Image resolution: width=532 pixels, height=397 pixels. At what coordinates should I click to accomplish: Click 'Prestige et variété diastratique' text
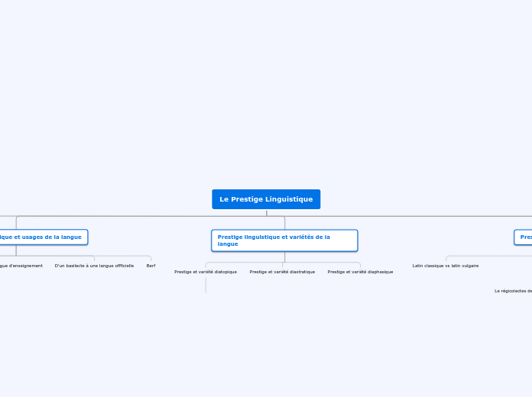[x=282, y=272]
